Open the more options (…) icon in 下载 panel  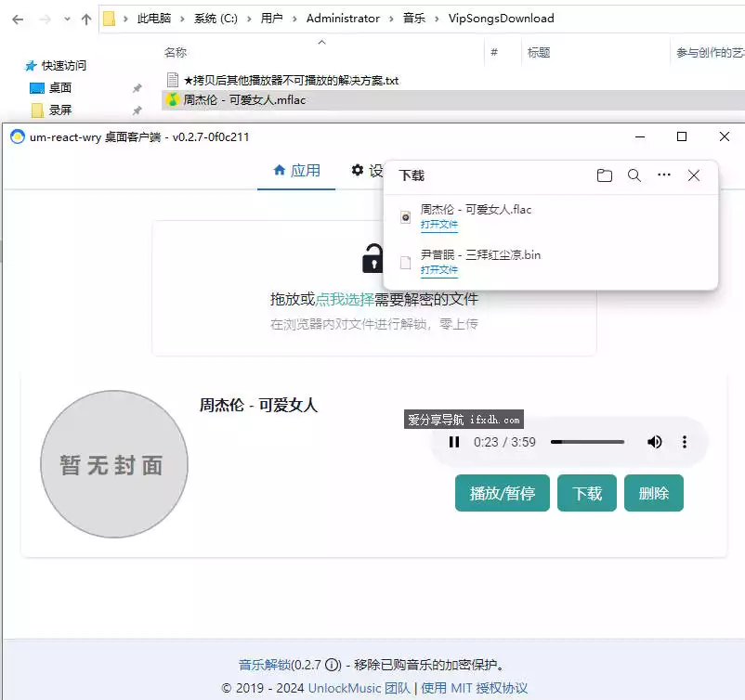(x=663, y=175)
